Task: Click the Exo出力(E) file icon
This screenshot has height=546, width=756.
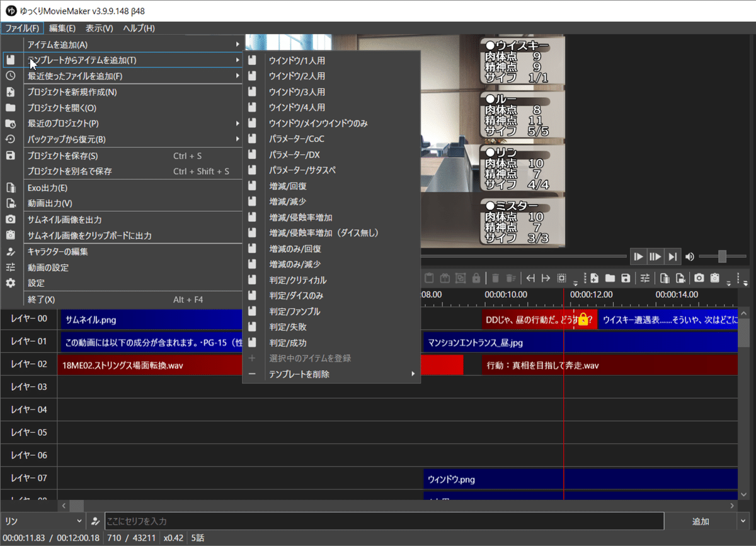Action: click(x=11, y=188)
